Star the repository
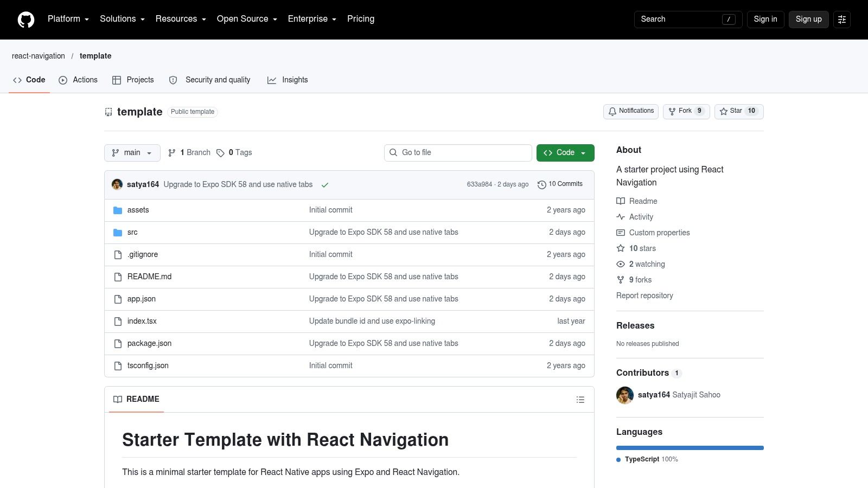This screenshot has width=868, height=488. point(739,112)
